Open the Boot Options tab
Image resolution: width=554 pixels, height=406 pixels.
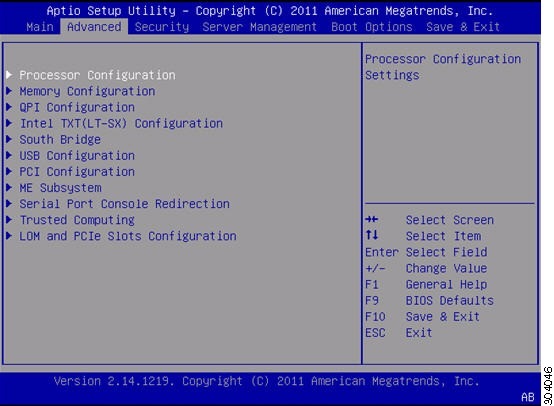pos(372,27)
